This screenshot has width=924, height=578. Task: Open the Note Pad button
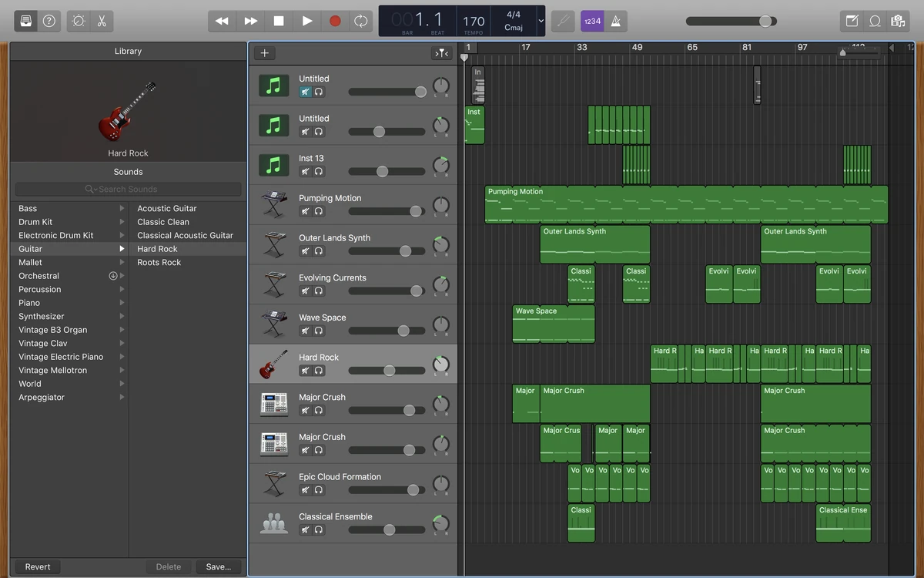click(x=852, y=21)
